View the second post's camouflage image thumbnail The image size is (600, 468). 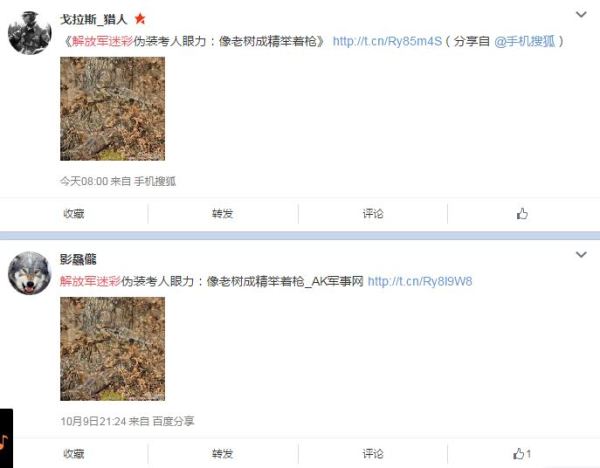[112, 349]
